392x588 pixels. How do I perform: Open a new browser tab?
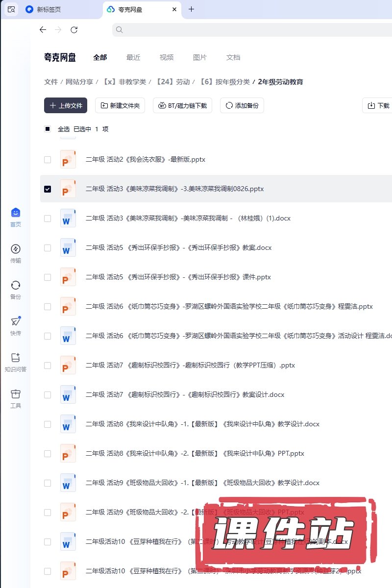(191, 9)
